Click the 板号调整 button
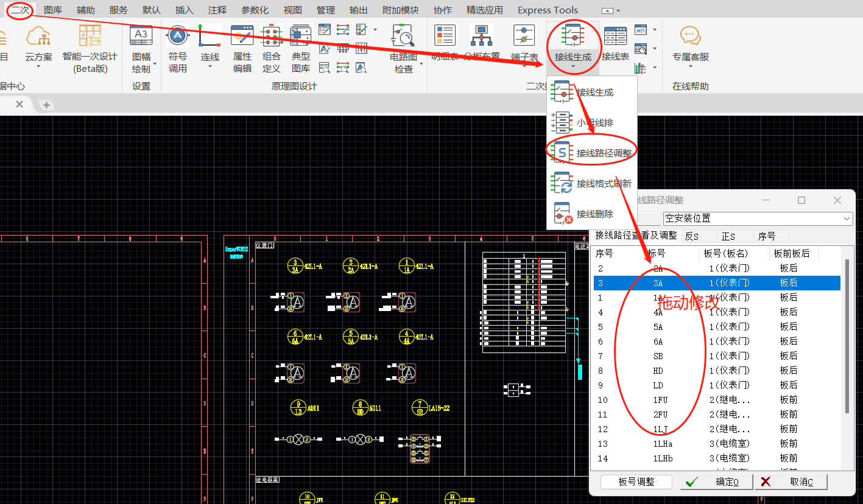The image size is (863, 504). click(636, 481)
